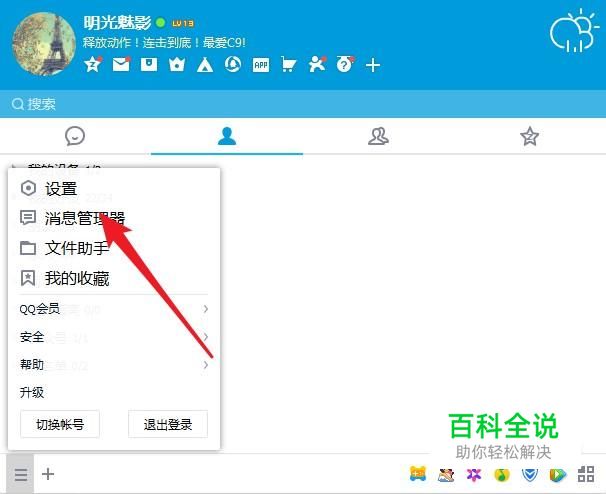Open 设置 from the main menu
The height and width of the screenshot is (494, 606).
[x=114, y=189]
